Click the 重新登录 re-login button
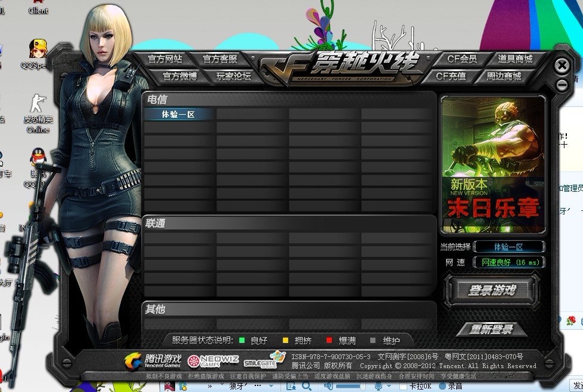The height and width of the screenshot is (392, 583). 492,329
